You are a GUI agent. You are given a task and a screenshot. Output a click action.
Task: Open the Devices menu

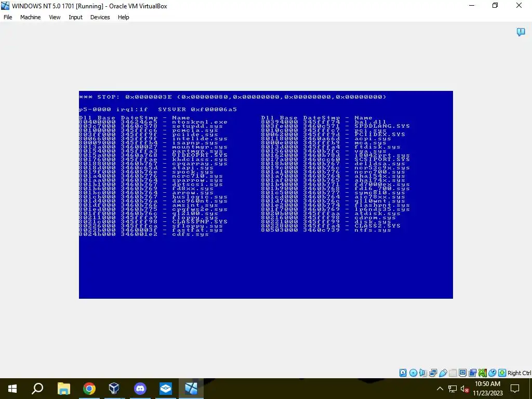click(x=100, y=17)
